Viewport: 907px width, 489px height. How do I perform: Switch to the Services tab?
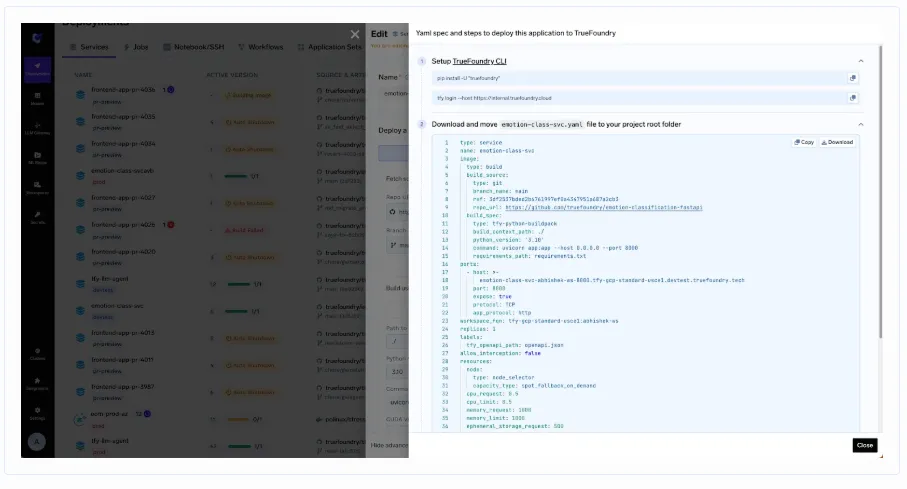coord(90,47)
